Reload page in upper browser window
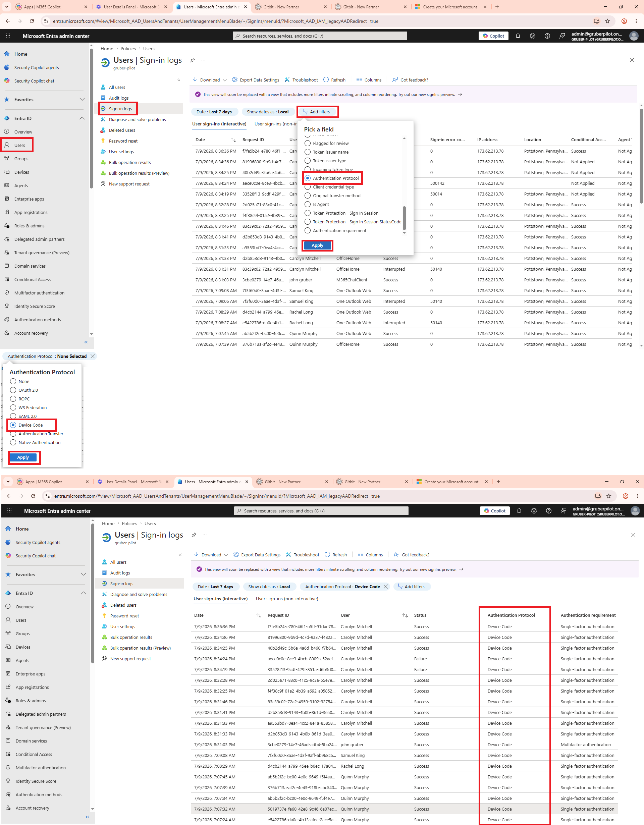The height and width of the screenshot is (825, 644). [32, 21]
